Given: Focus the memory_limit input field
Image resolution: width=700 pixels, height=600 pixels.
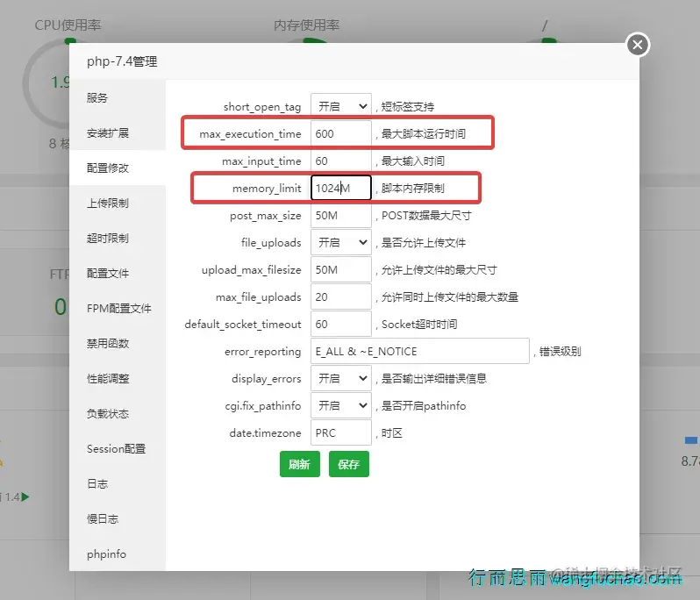Looking at the screenshot, I should tap(341, 188).
